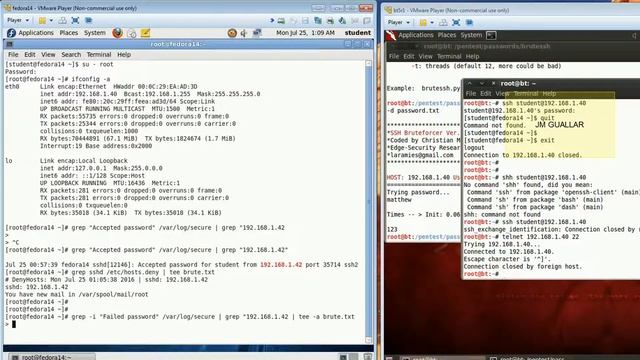Click yellow power icon in fedora14 VMware toolbar
Image resolution: width=640 pixels, height=360 pixels.
tap(42, 20)
